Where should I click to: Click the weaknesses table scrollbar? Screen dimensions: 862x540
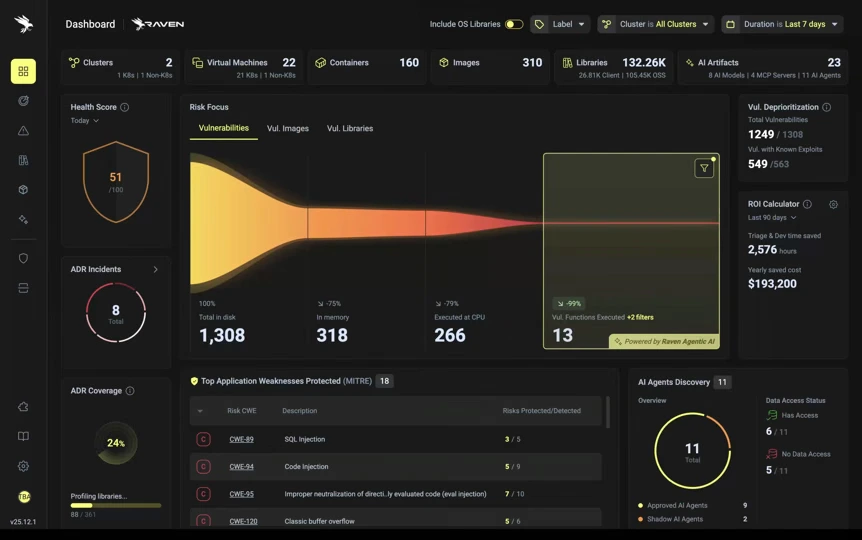(x=607, y=412)
